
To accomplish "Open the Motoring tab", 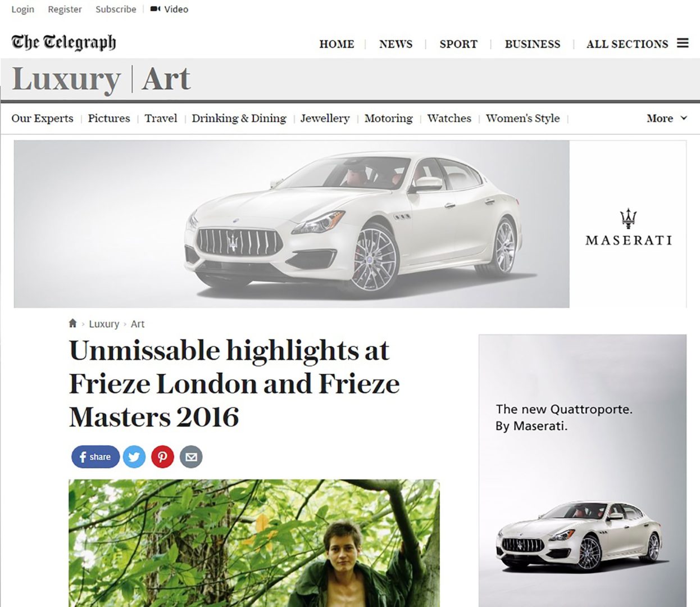I will tap(388, 118).
